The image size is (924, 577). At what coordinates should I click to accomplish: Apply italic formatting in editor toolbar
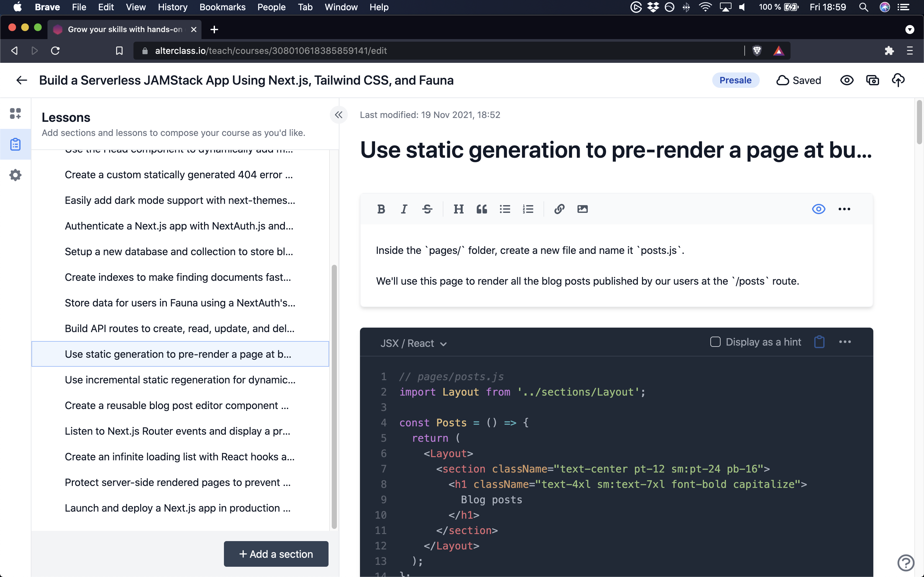click(404, 209)
